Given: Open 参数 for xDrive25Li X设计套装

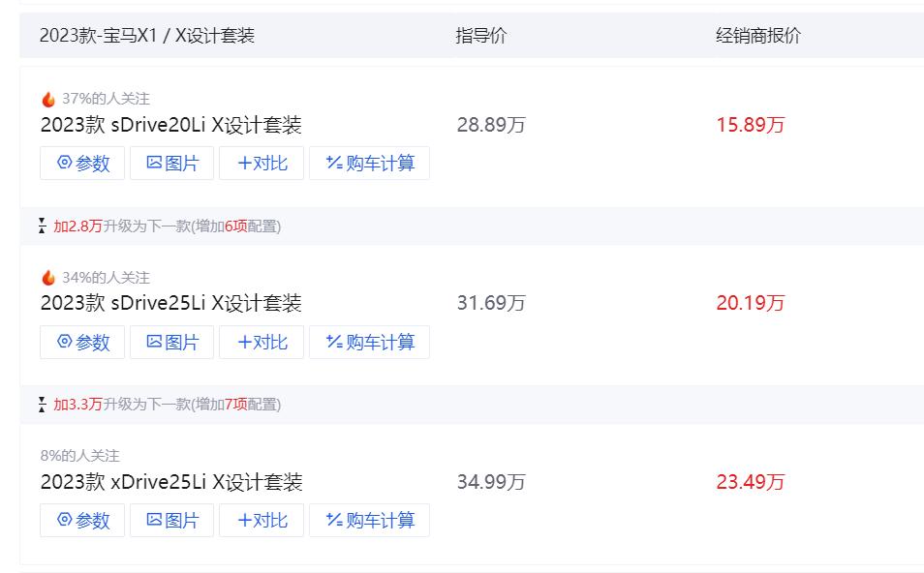Looking at the screenshot, I should (x=82, y=520).
